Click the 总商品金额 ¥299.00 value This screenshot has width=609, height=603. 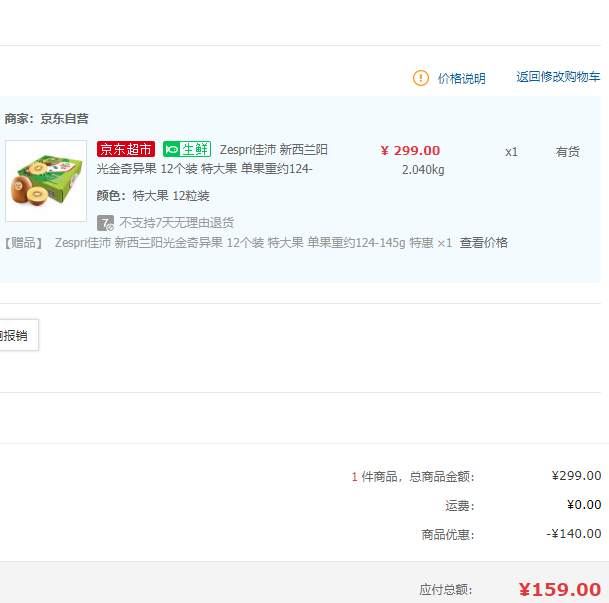pos(576,476)
